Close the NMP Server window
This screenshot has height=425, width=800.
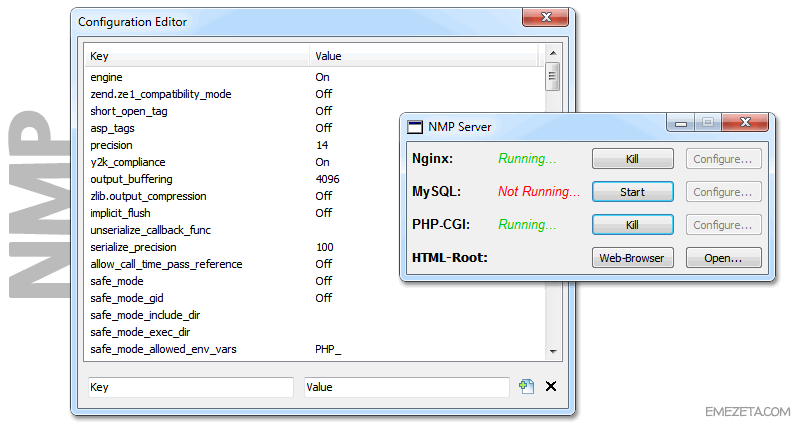click(x=745, y=122)
